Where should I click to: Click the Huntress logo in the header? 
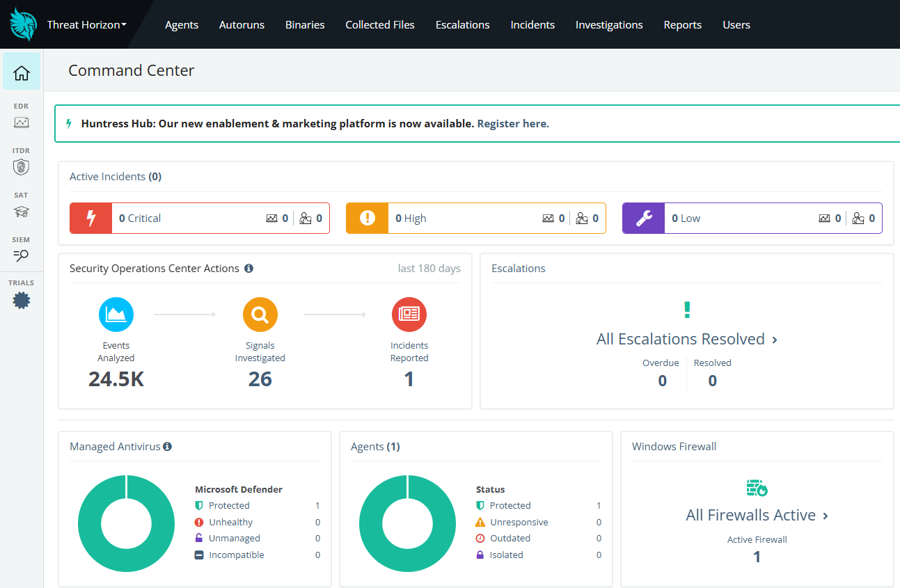pyautogui.click(x=23, y=24)
